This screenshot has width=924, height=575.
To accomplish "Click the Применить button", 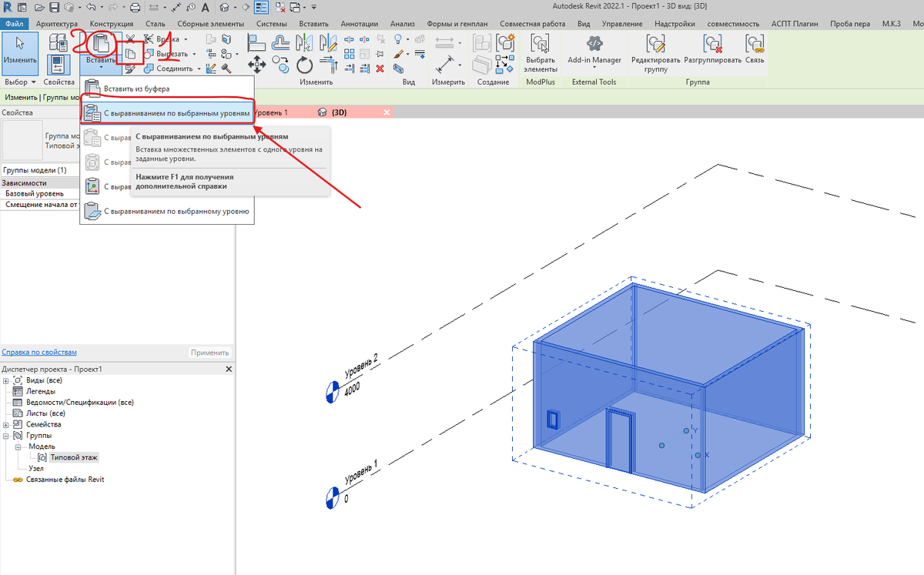I will pos(209,353).
